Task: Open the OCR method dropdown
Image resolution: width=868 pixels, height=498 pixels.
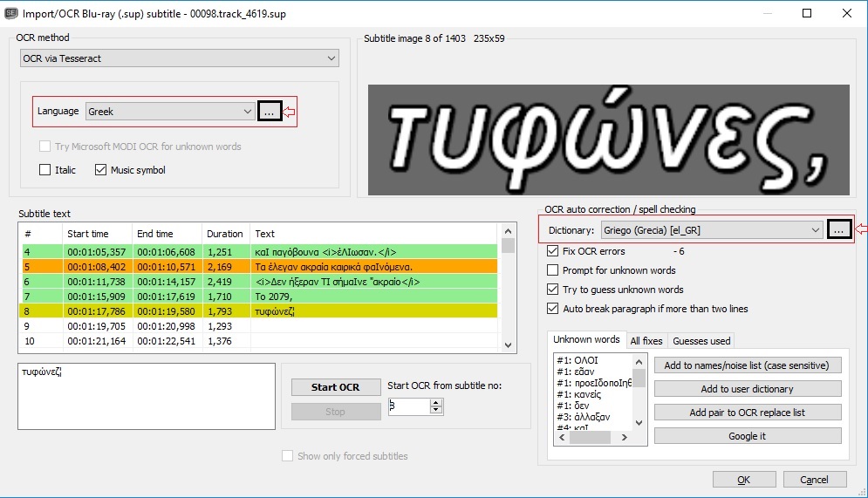Action: pyautogui.click(x=180, y=58)
